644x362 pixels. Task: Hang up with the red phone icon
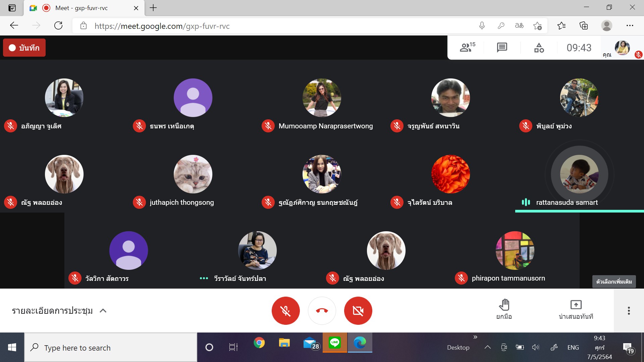pyautogui.click(x=322, y=311)
